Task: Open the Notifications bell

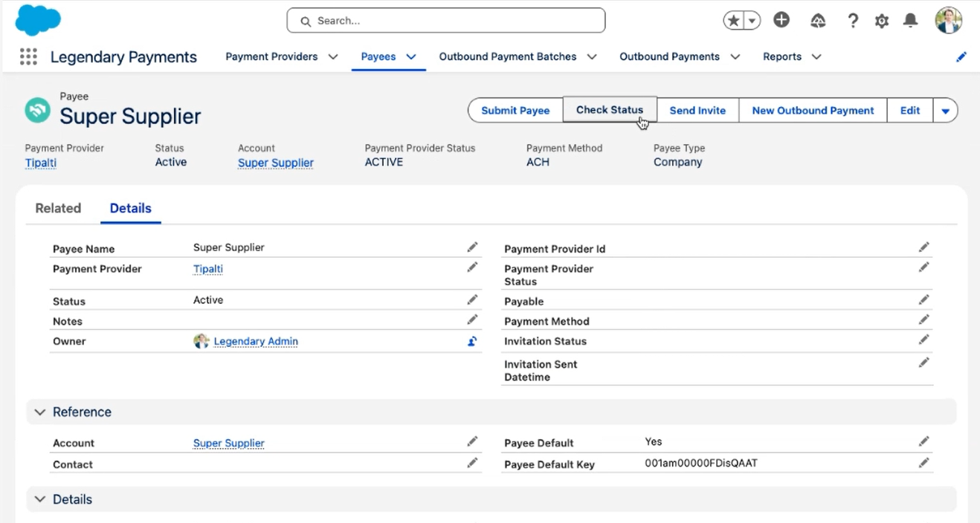Action: pyautogui.click(x=910, y=21)
